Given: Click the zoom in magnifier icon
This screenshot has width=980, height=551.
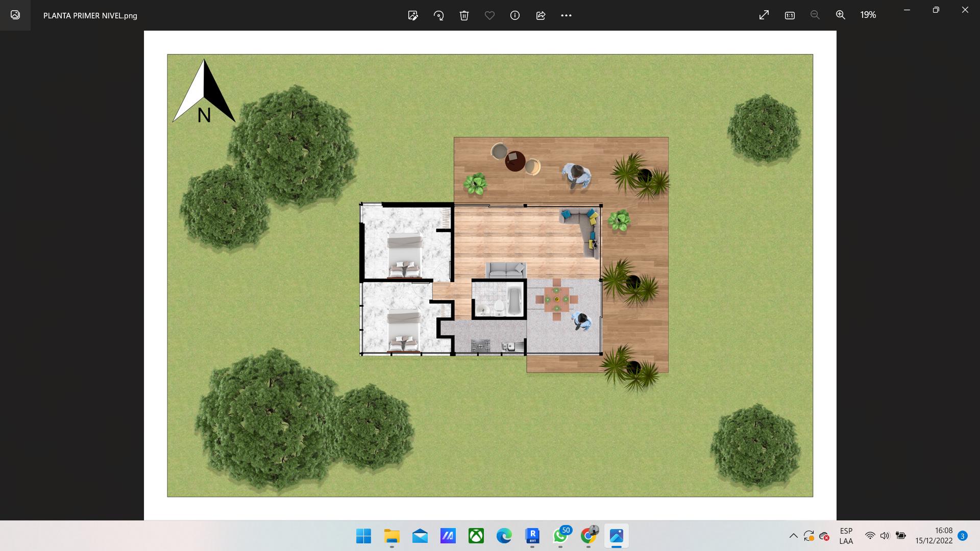Looking at the screenshot, I should tap(841, 15).
